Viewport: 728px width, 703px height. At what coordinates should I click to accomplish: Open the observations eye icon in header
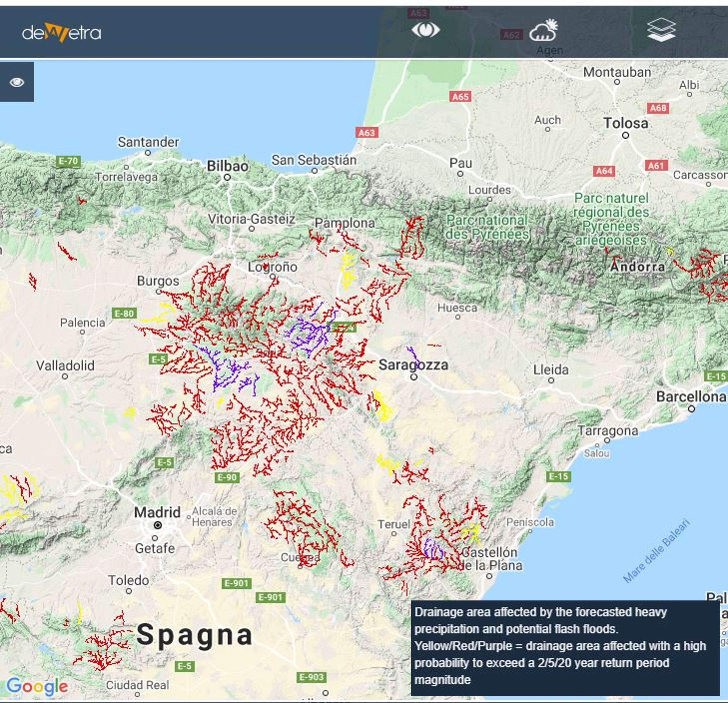coord(426,30)
